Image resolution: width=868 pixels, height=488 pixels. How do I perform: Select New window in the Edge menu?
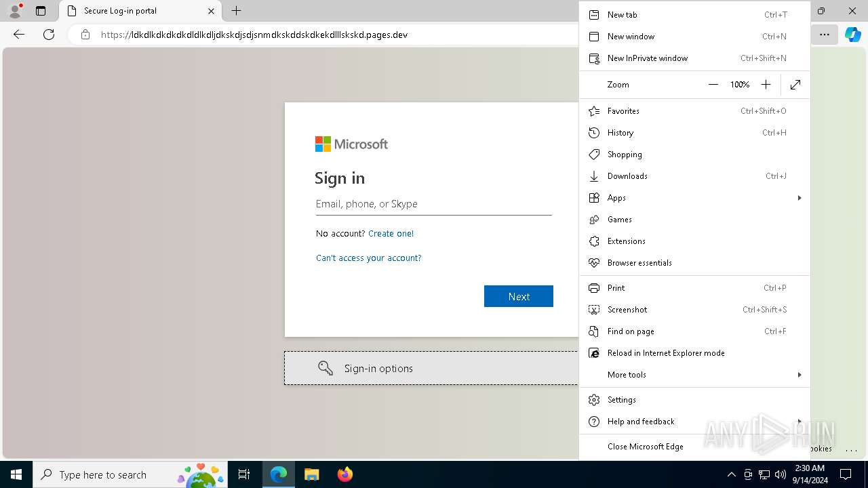click(694, 37)
